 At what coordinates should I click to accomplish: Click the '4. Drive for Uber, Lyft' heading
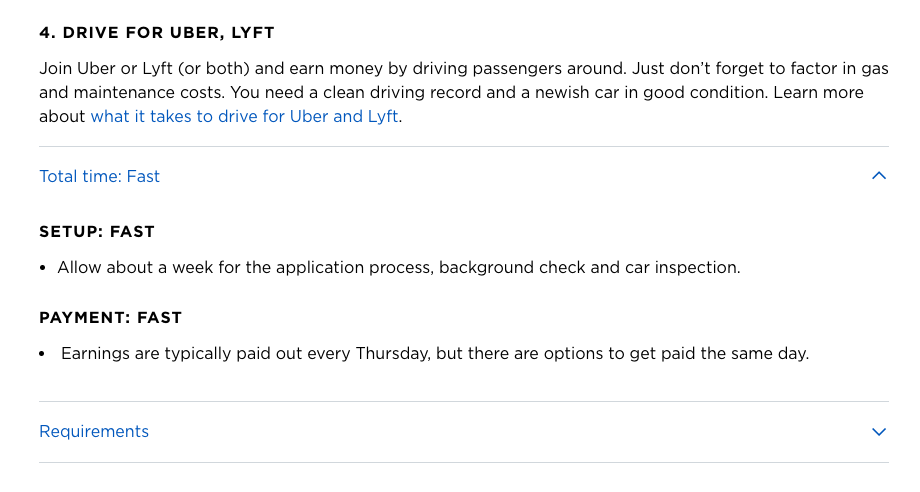157,33
